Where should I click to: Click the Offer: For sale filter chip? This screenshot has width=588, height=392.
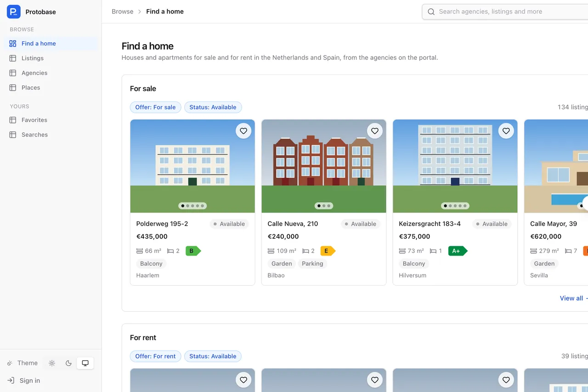155,107
